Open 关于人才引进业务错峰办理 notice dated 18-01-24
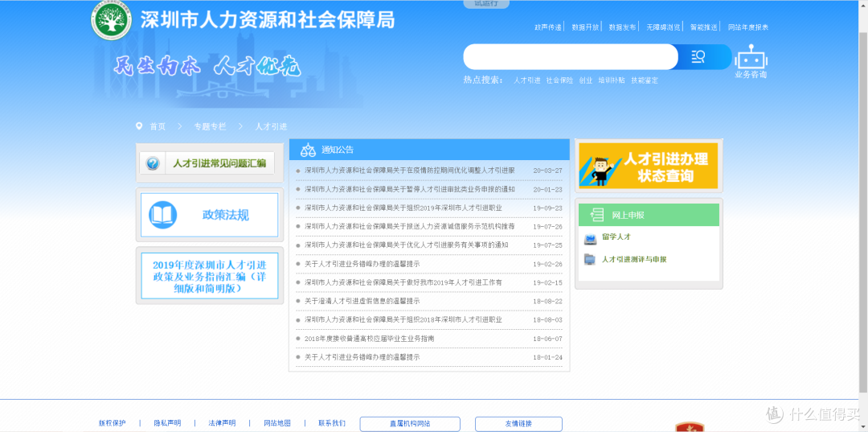Image resolution: width=868 pixels, height=432 pixels. [x=362, y=357]
